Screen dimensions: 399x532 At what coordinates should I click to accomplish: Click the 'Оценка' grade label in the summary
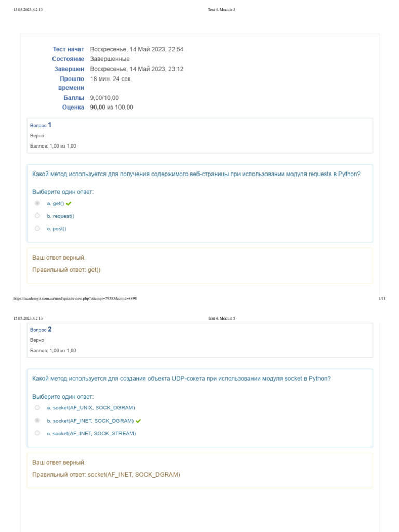pos(73,108)
